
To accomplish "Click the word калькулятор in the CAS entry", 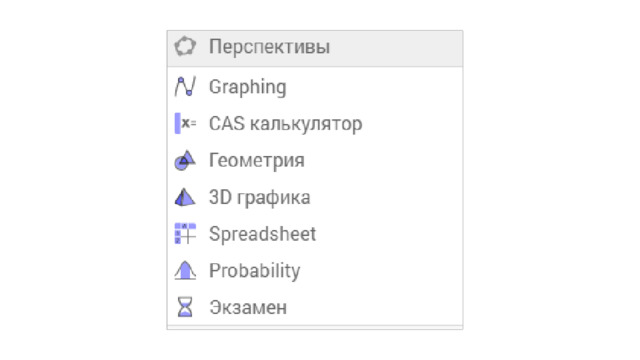I will tap(306, 124).
